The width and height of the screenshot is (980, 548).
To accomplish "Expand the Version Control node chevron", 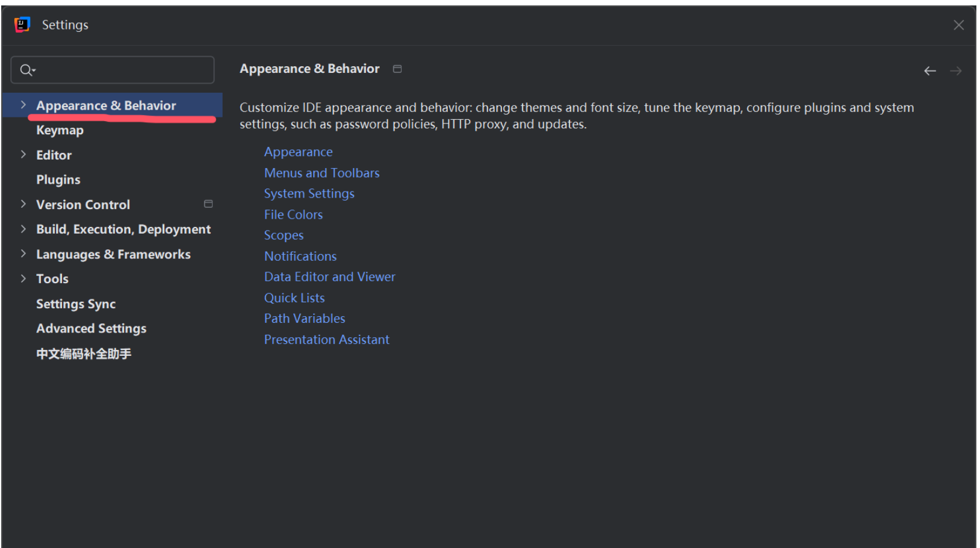I will 23,204.
